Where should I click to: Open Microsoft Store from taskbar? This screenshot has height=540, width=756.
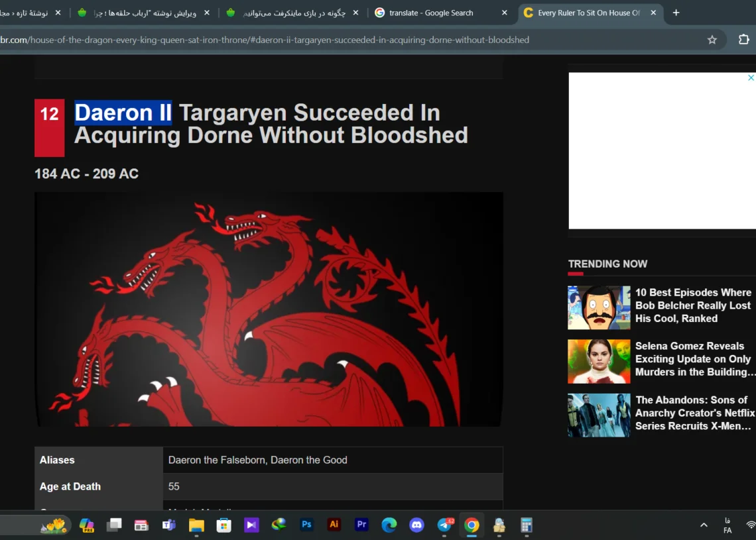click(223, 525)
